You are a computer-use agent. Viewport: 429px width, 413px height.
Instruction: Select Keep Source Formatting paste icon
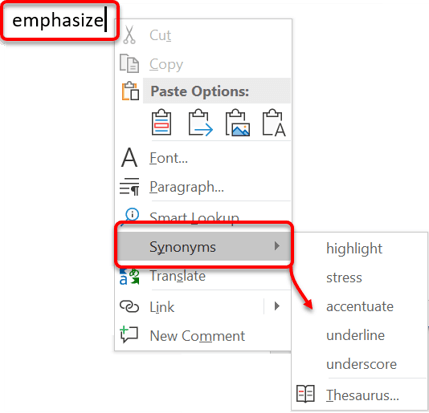(x=162, y=122)
